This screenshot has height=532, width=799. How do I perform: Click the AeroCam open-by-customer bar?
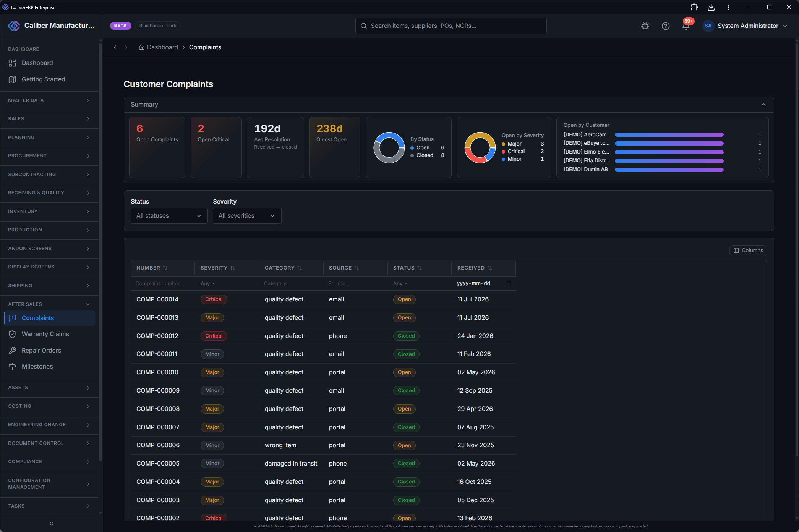(669, 135)
